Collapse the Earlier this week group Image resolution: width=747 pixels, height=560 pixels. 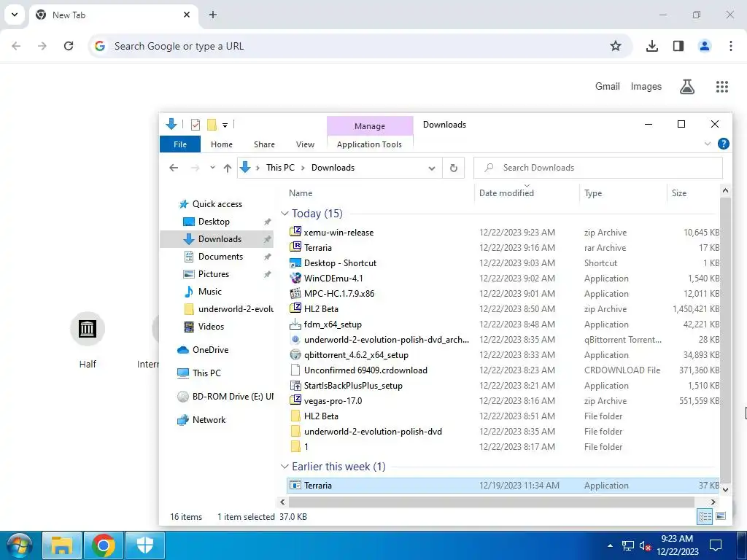(x=285, y=467)
